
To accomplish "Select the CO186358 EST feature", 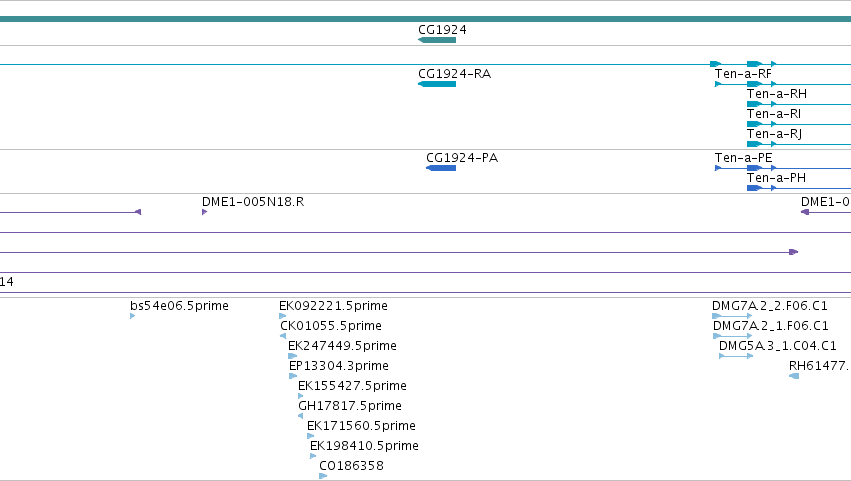I will [323, 477].
